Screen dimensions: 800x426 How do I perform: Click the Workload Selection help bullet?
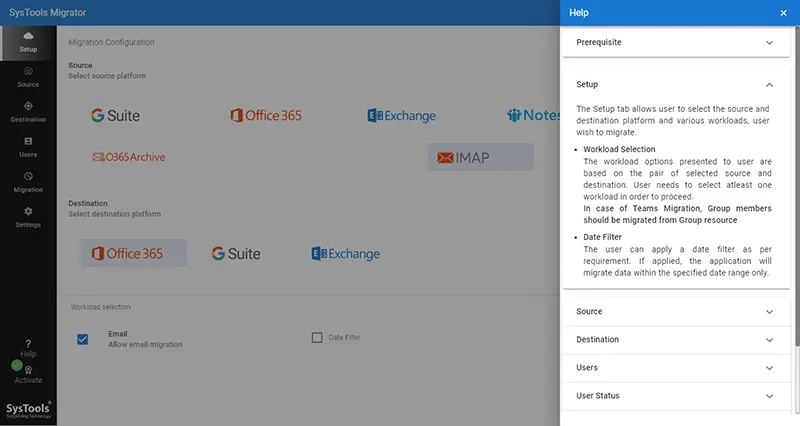click(x=619, y=149)
